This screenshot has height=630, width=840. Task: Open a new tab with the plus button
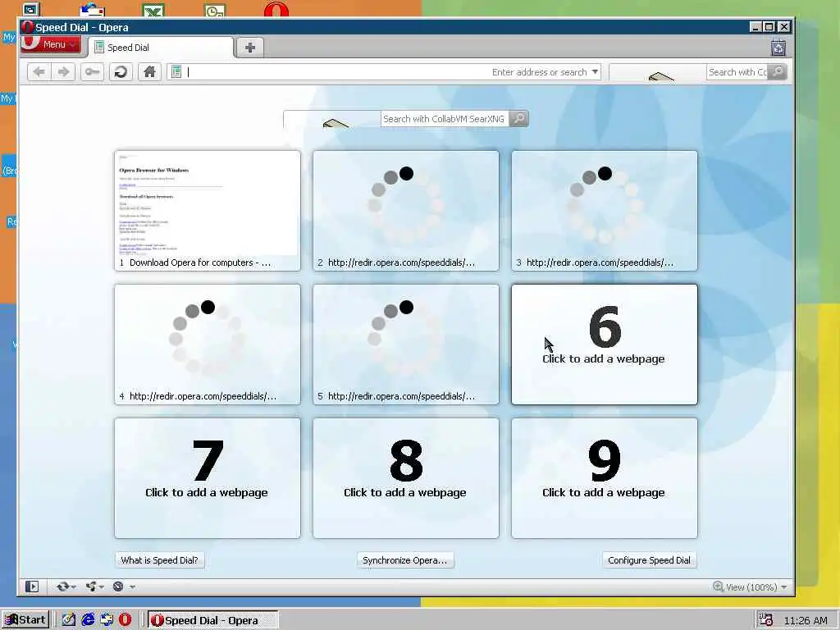tap(249, 47)
